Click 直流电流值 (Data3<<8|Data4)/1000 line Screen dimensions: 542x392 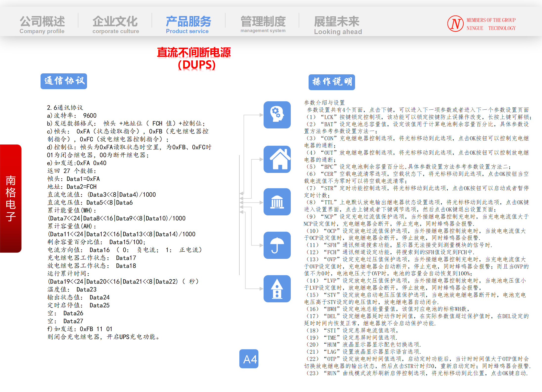pyautogui.click(x=102, y=195)
